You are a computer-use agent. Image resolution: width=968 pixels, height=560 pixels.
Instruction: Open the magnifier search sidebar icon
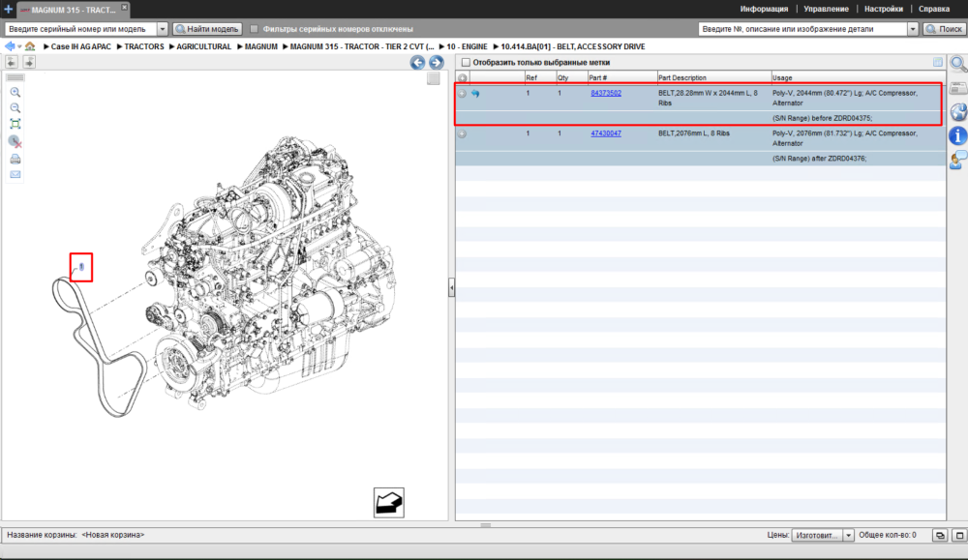958,64
